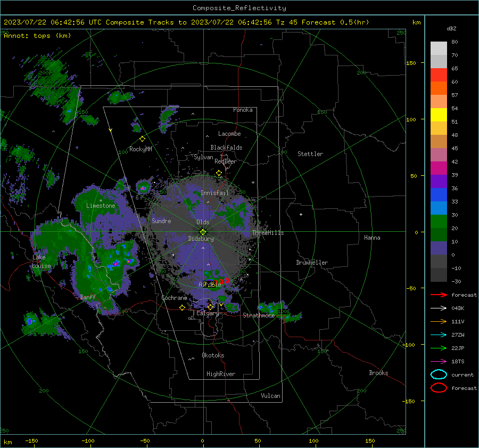Viewport: 479px width, 448px height.
Task: Click the Brooks city label
Action: click(378, 373)
